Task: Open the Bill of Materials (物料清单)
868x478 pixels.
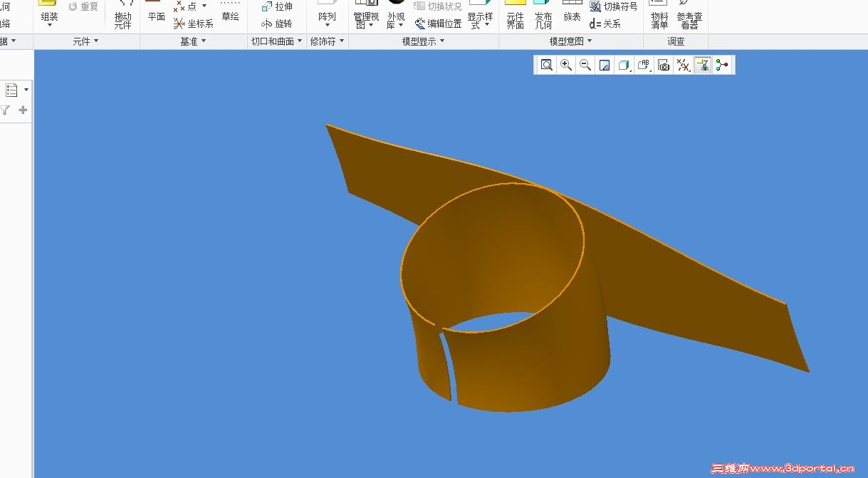Action: coord(659,14)
